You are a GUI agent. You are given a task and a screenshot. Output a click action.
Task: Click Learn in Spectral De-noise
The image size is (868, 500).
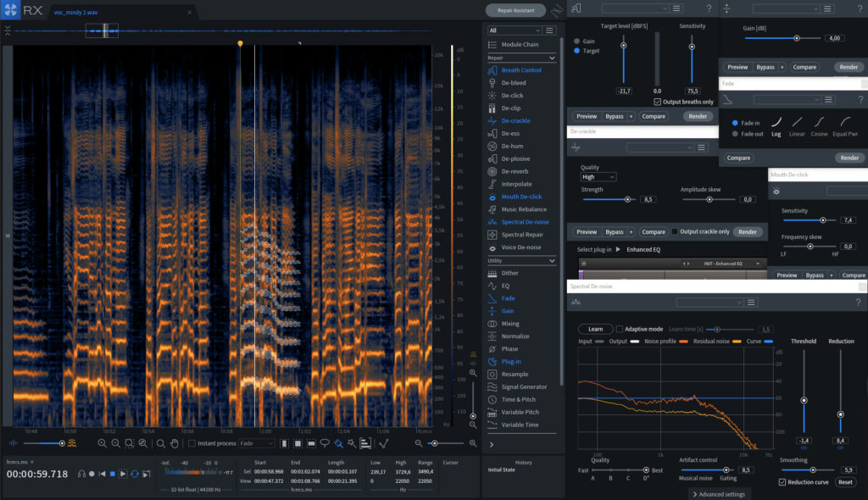click(596, 329)
